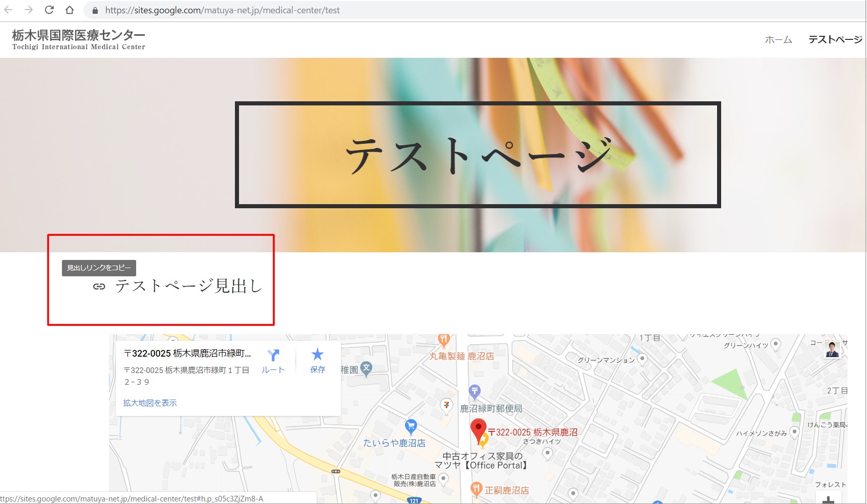View site security via padlock icon
This screenshot has height=504, width=867.
coord(95,10)
